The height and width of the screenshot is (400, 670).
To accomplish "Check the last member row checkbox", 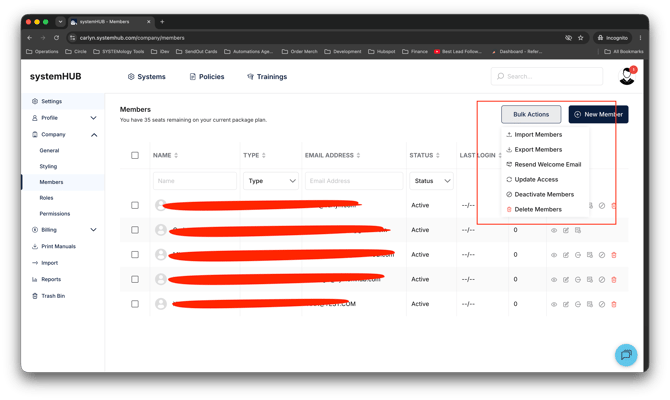I will coord(135,304).
